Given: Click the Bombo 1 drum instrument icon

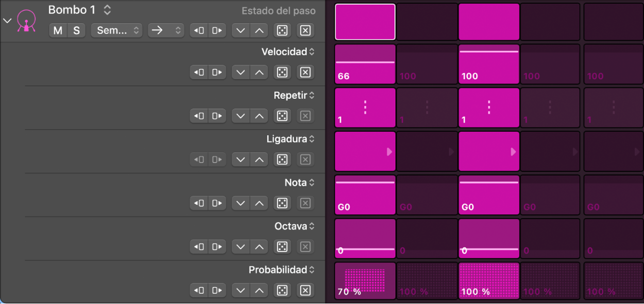Looking at the screenshot, I should 26,22.
